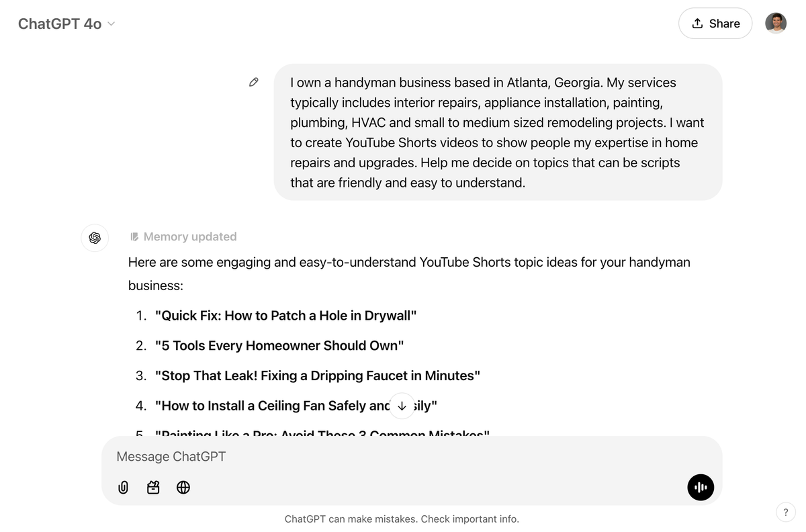Click the pencil icon to edit your prompt
Image resolution: width=806 pixels, height=532 pixels.
pos(253,81)
